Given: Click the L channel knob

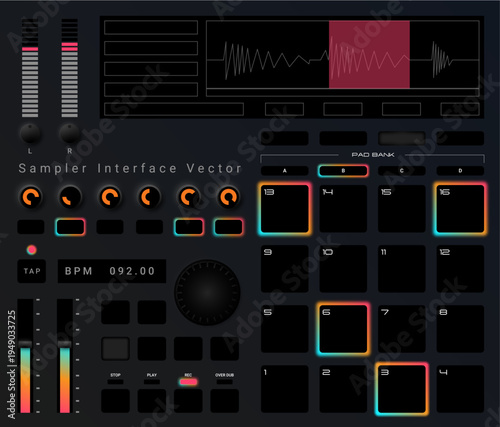Looking at the screenshot, I should [30, 134].
